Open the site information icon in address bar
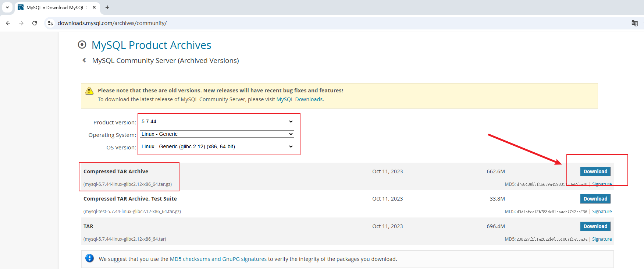The width and height of the screenshot is (644, 269). (50, 23)
